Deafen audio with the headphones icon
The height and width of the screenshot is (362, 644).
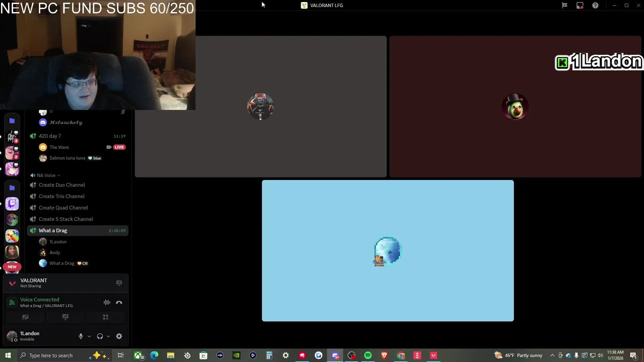click(100, 336)
